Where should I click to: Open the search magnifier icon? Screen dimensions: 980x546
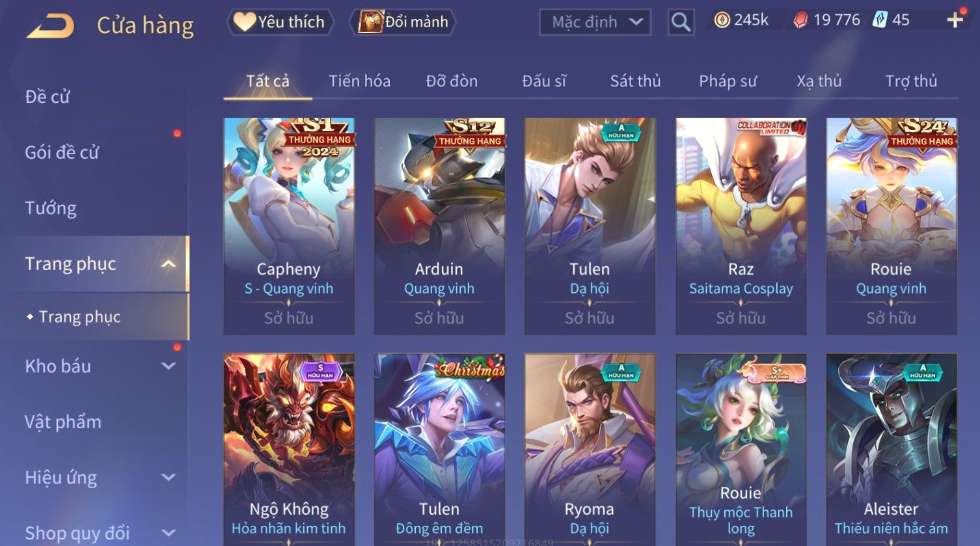tap(681, 22)
